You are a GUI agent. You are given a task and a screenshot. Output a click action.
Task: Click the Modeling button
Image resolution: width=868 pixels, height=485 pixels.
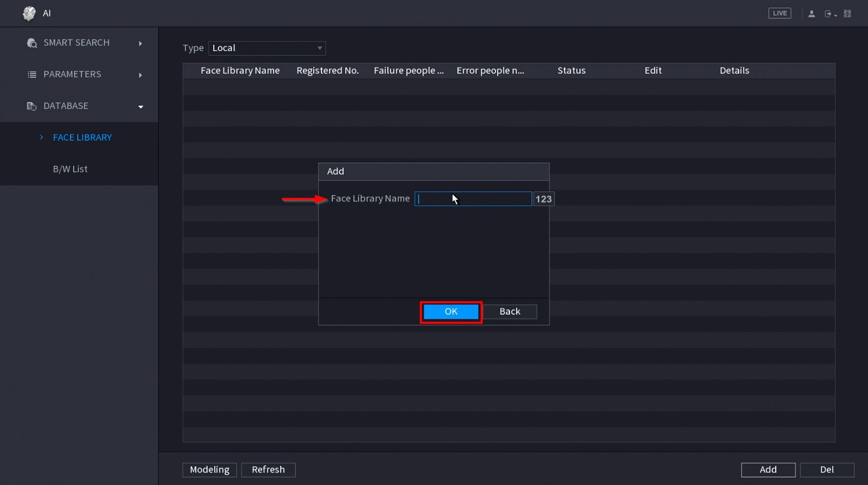[x=210, y=470]
